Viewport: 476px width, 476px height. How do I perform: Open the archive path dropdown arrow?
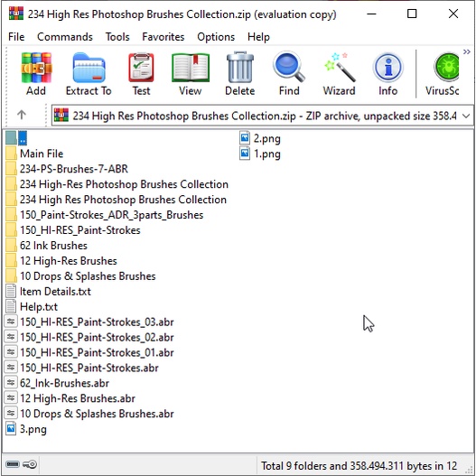[466, 116]
